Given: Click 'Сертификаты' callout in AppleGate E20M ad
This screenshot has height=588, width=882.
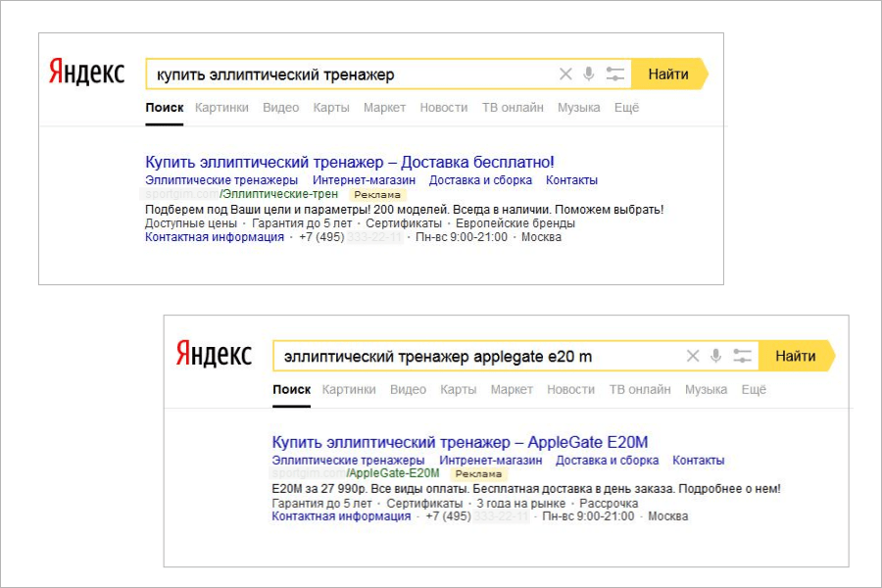Looking at the screenshot, I should coord(424,503).
